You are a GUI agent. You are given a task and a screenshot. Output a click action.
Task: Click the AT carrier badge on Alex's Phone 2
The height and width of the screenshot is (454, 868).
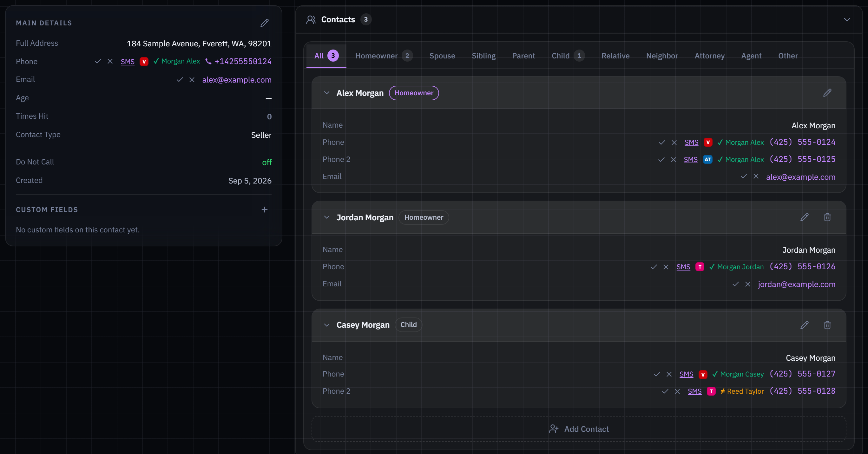[x=707, y=160]
